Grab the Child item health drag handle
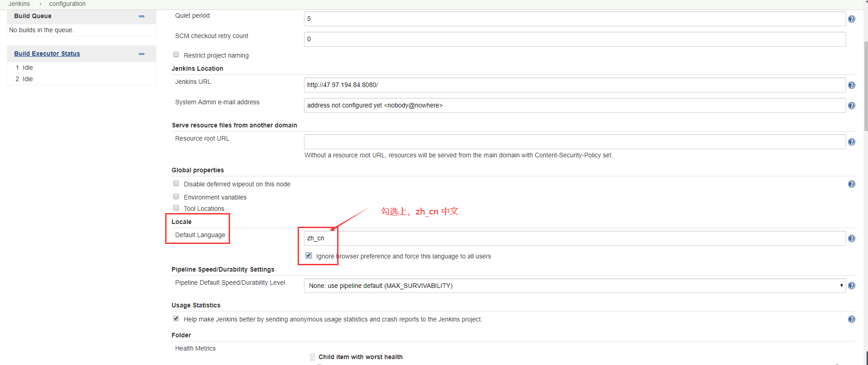868x365 pixels. (x=312, y=357)
